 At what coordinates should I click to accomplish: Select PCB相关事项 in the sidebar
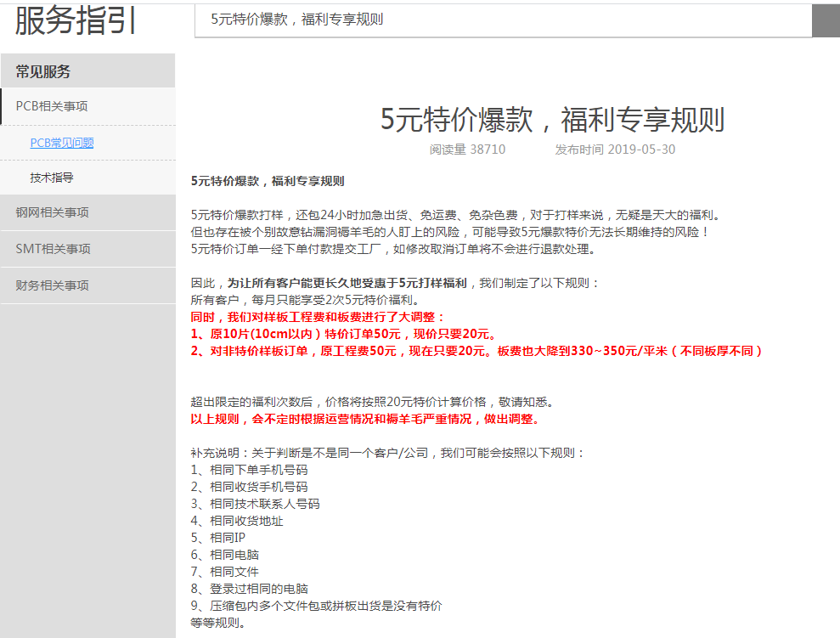pos(52,106)
